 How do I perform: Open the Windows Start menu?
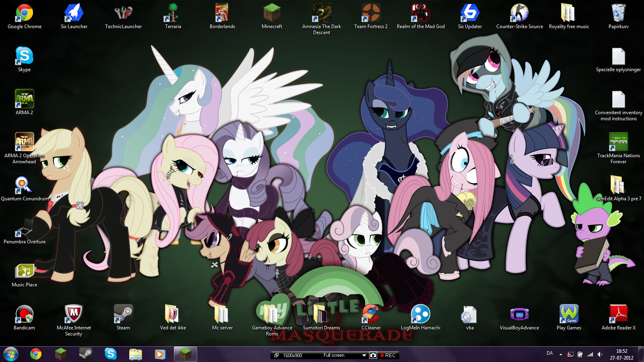tap(11, 354)
